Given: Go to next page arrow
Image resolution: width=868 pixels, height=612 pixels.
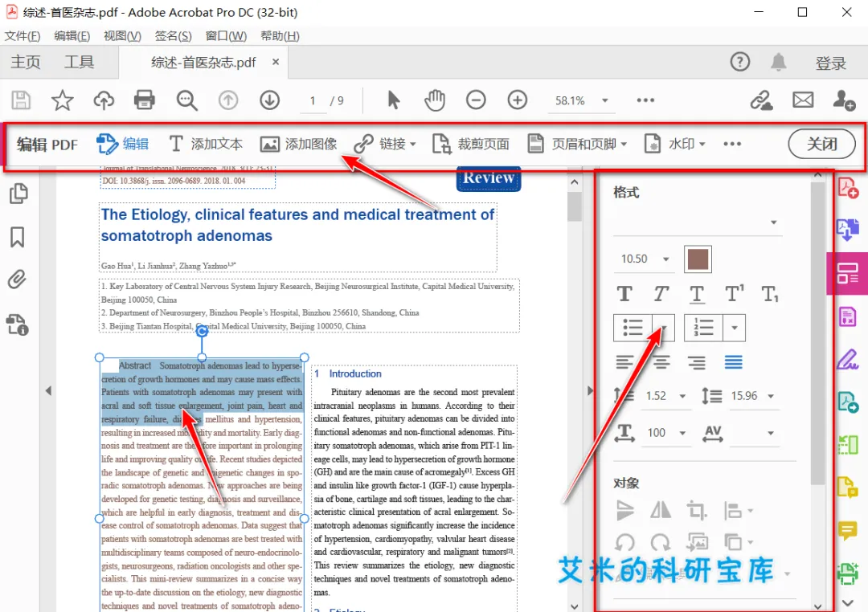Looking at the screenshot, I should click(269, 100).
